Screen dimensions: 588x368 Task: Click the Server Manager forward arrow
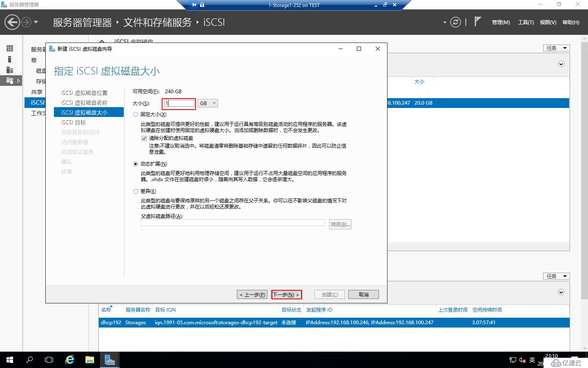point(26,22)
